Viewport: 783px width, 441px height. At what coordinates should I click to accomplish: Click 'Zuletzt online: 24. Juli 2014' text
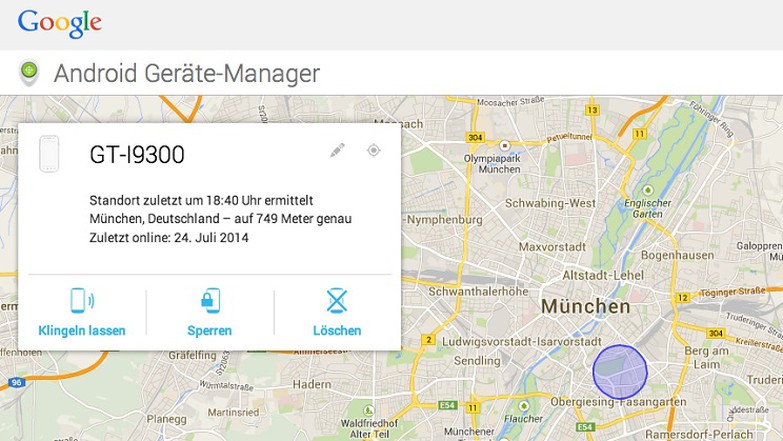point(169,238)
